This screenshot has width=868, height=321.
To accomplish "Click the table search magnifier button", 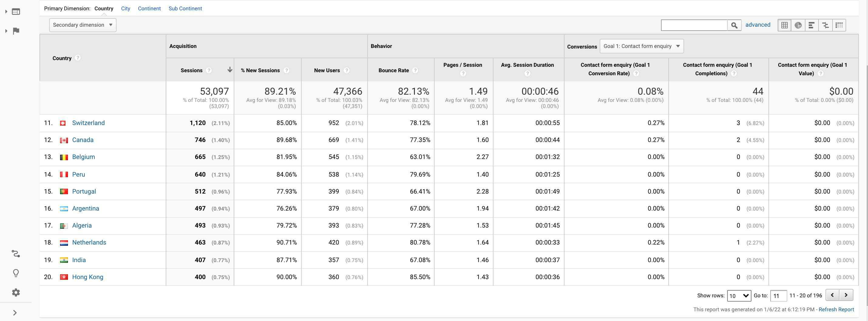I will (x=734, y=25).
